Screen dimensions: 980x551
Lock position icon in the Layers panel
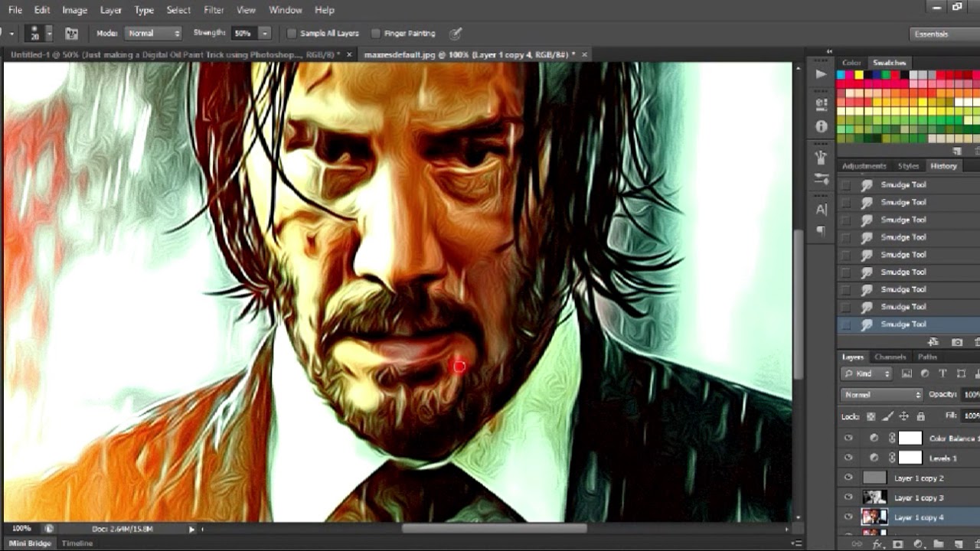pos(904,416)
